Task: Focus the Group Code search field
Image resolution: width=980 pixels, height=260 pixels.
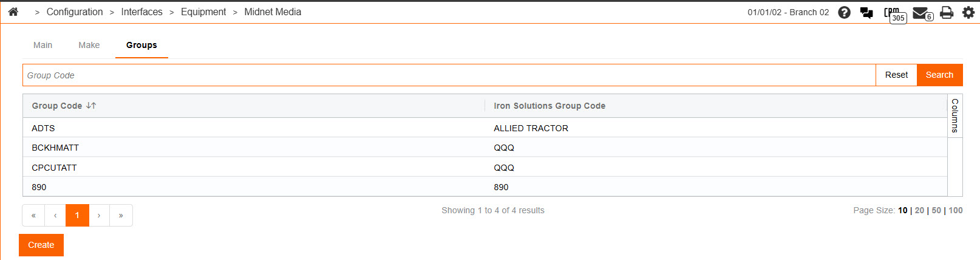Action: tap(449, 75)
